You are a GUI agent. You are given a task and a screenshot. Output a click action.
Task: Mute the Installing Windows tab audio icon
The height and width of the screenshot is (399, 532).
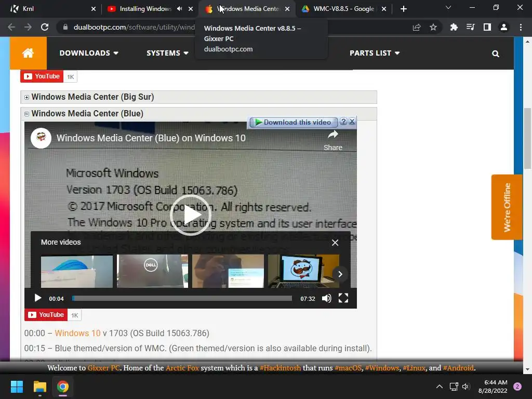coord(179,9)
